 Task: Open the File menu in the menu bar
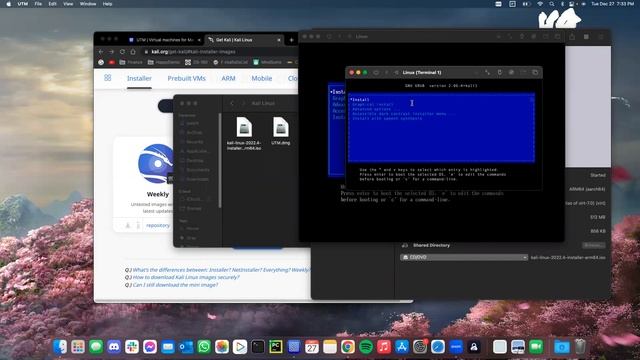[38, 4]
